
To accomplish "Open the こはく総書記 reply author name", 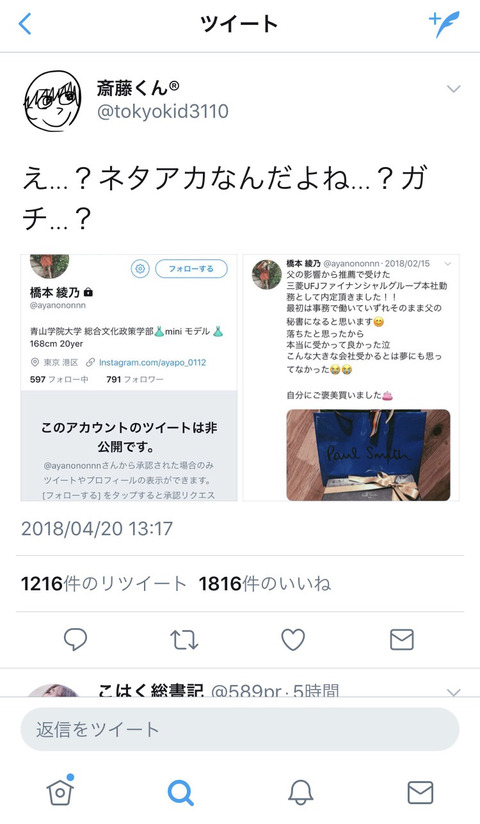I will (150, 691).
